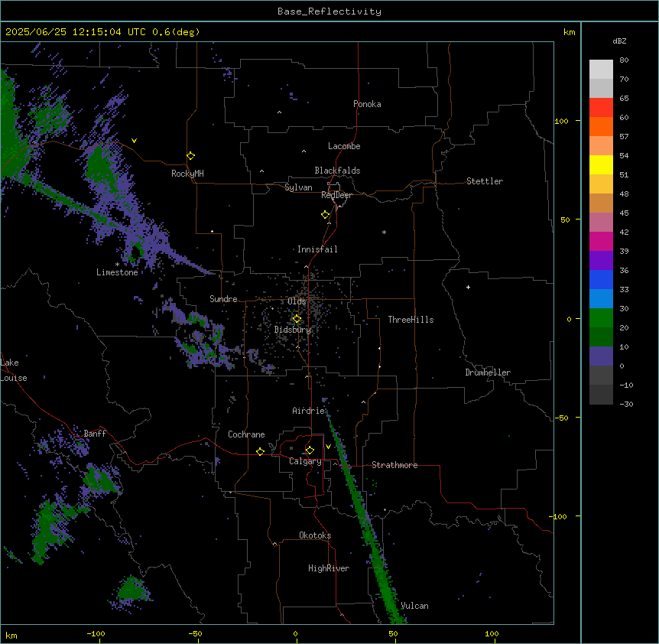The width and height of the screenshot is (659, 644).
Task: Select the orange 57-60 dBZ legend swatch
Action: coord(601,126)
